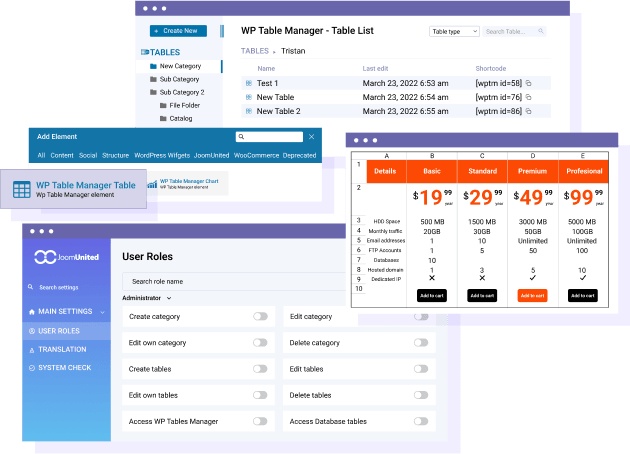
Task: Click the Sub Category 2 folder icon
Action: [153, 92]
